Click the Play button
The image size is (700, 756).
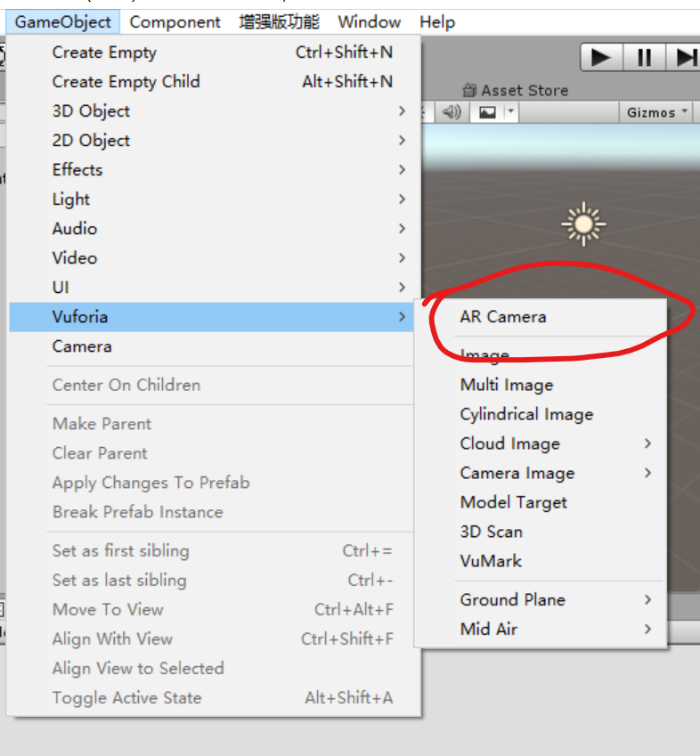(602, 57)
